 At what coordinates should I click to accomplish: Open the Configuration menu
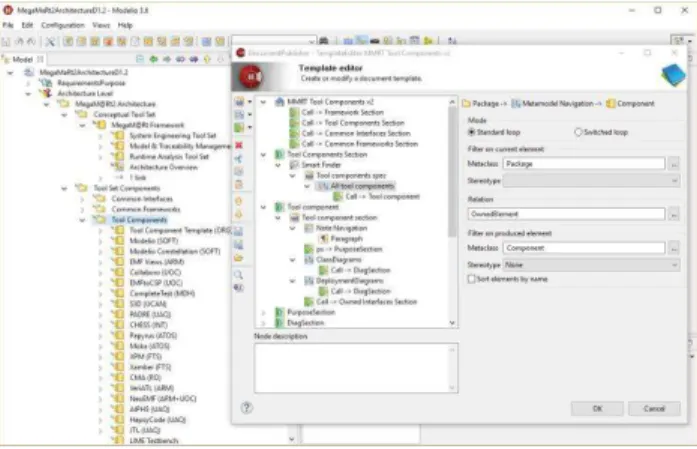coord(63,25)
